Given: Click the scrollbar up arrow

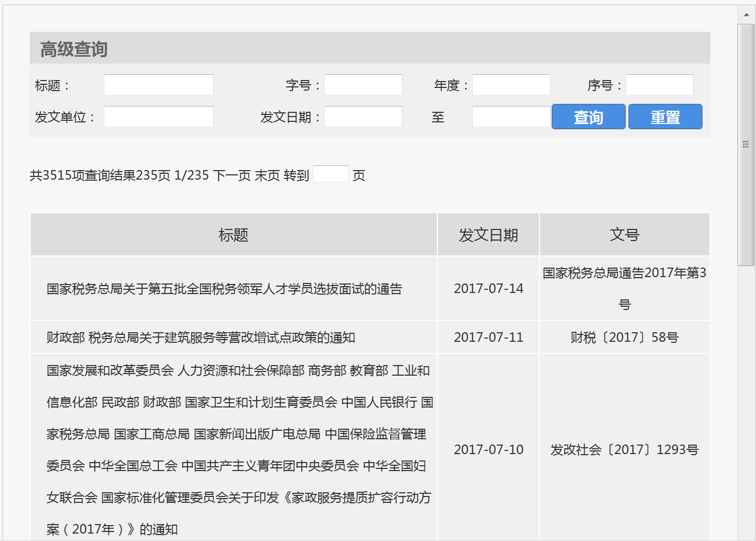Looking at the screenshot, I should point(746,15).
